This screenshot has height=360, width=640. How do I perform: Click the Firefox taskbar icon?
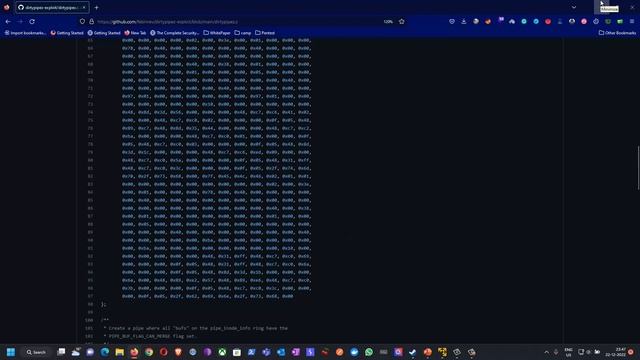coord(134,352)
